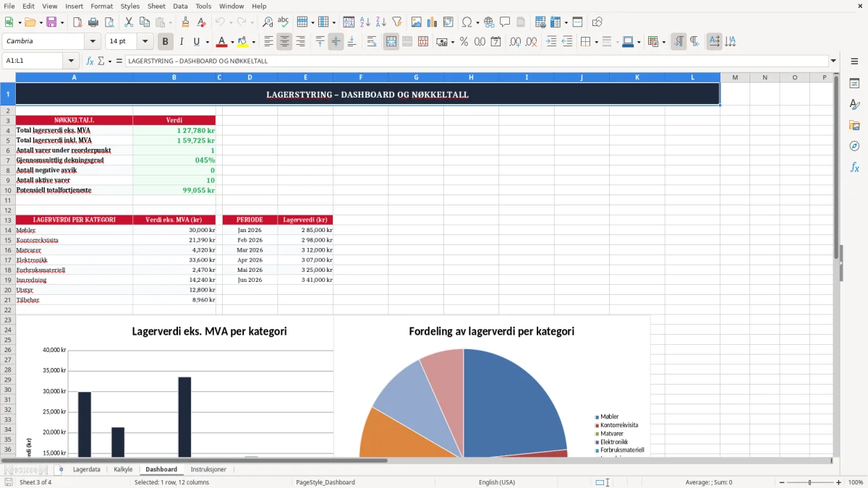
Task: Click the zoom slider in status bar
Action: [x=810, y=482]
